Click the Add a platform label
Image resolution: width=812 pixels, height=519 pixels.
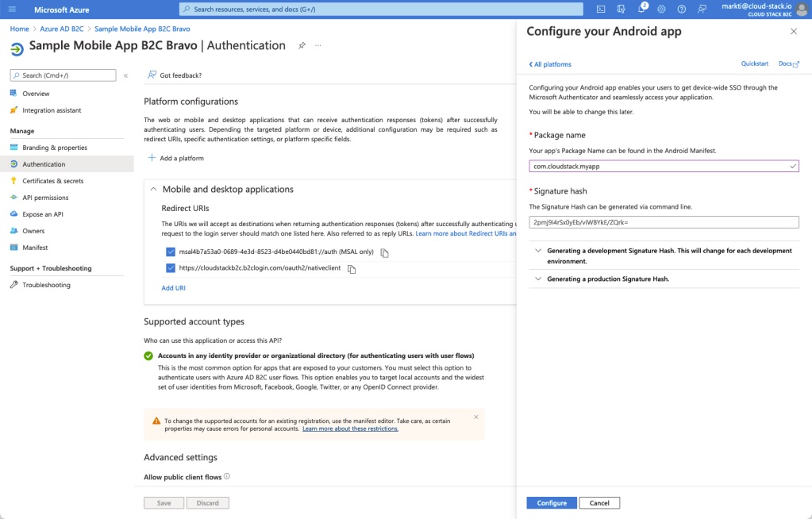click(182, 158)
